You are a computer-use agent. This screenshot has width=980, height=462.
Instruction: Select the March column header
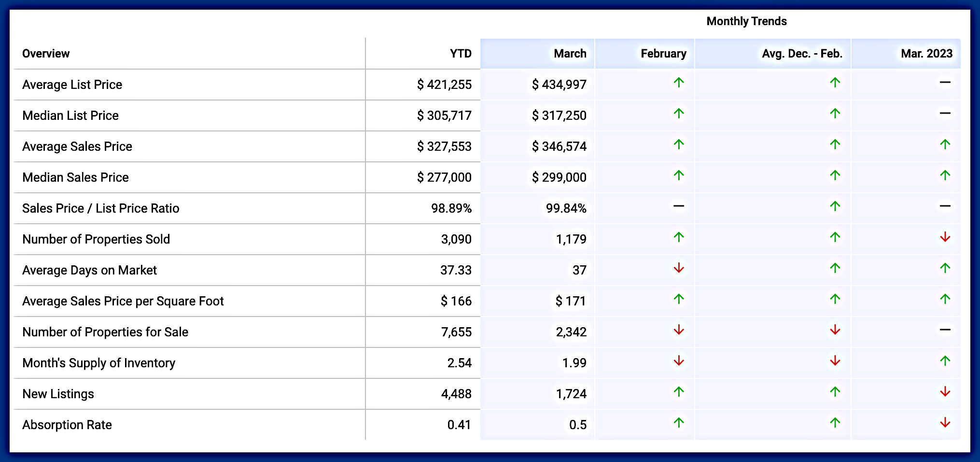coord(570,54)
